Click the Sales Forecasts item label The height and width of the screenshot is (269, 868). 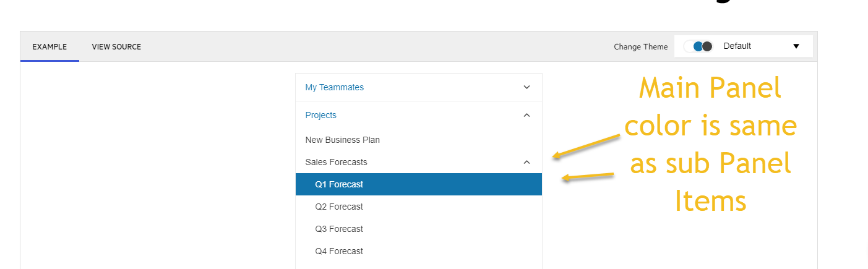(x=336, y=162)
